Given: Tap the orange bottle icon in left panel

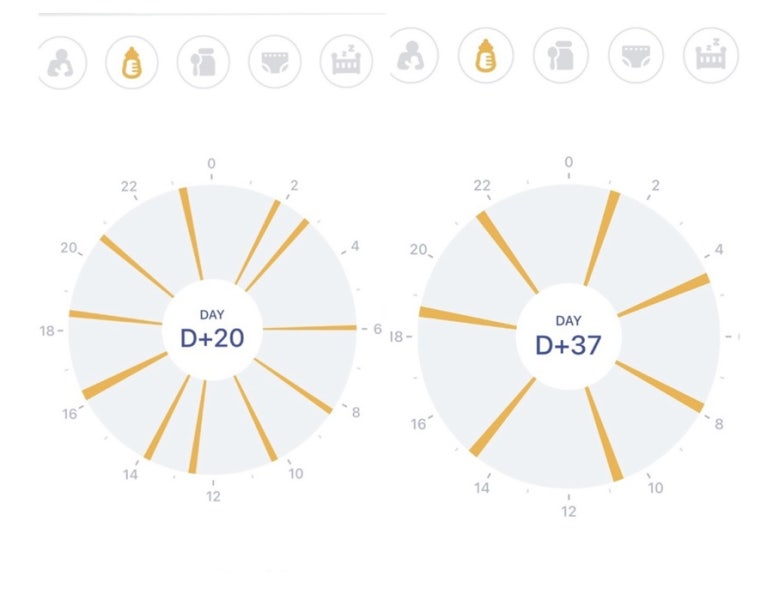Looking at the screenshot, I should [x=132, y=63].
